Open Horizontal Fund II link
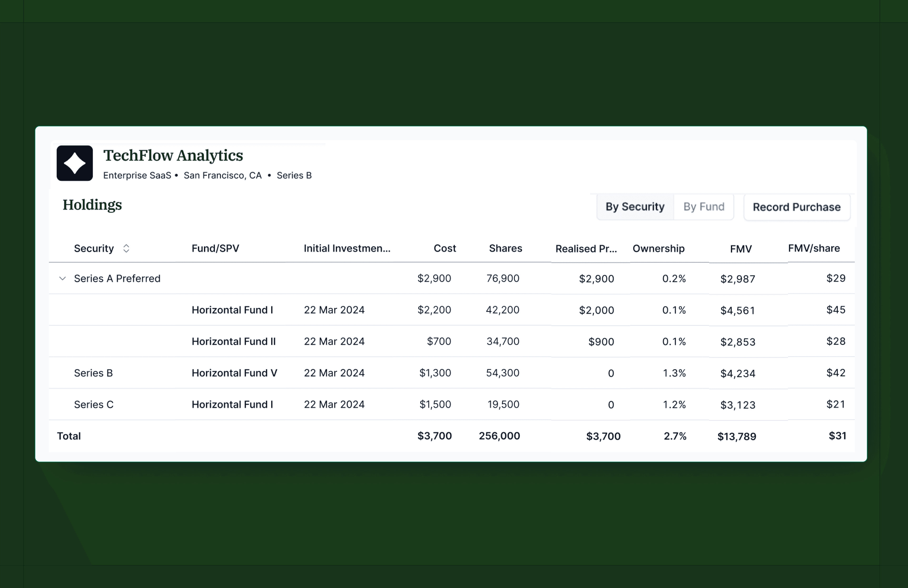 [x=234, y=342]
